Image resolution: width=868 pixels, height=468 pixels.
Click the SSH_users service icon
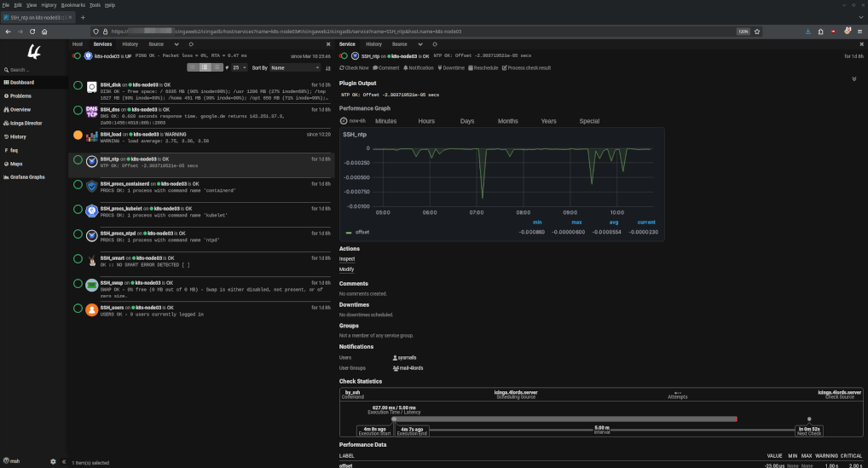92,309
